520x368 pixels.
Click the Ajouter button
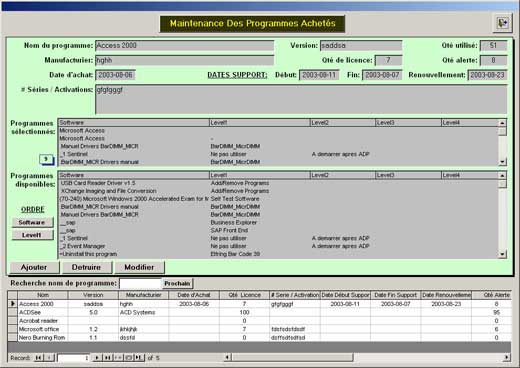34,267
